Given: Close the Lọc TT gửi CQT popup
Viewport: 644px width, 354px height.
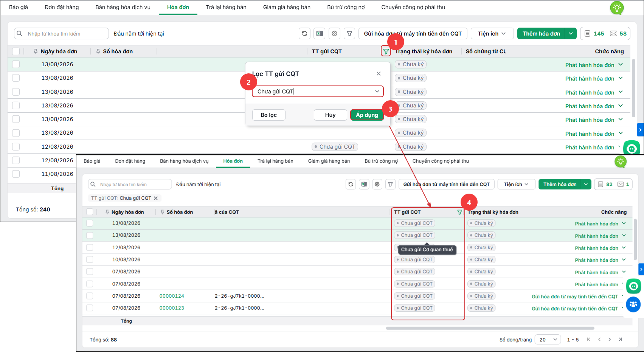Looking at the screenshot, I should coord(379,74).
